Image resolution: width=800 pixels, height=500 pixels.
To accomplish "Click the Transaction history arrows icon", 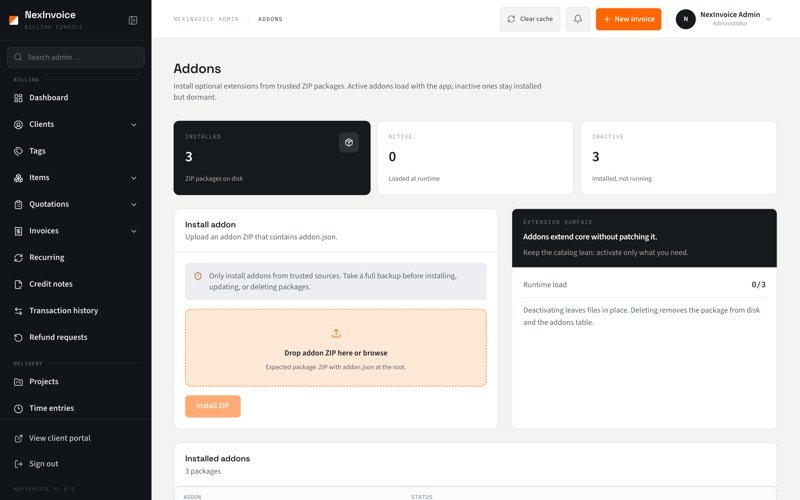I will coord(18,311).
